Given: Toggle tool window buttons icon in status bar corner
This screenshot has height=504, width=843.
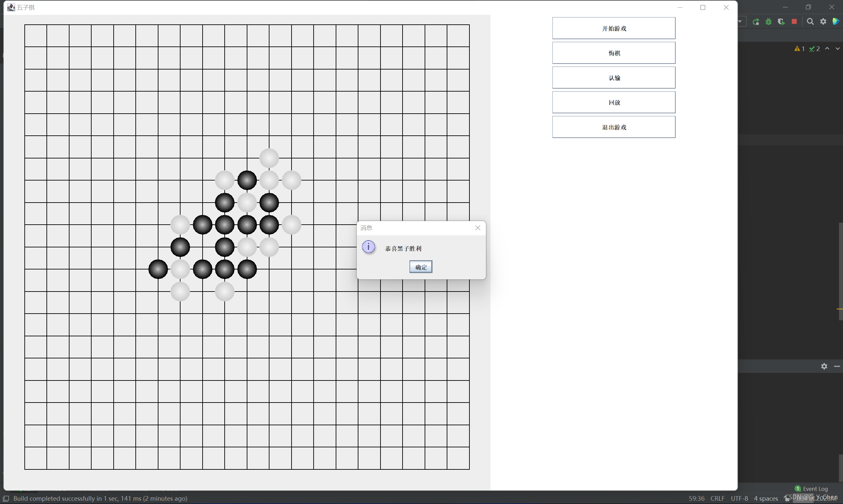Looking at the screenshot, I should click(x=6, y=498).
